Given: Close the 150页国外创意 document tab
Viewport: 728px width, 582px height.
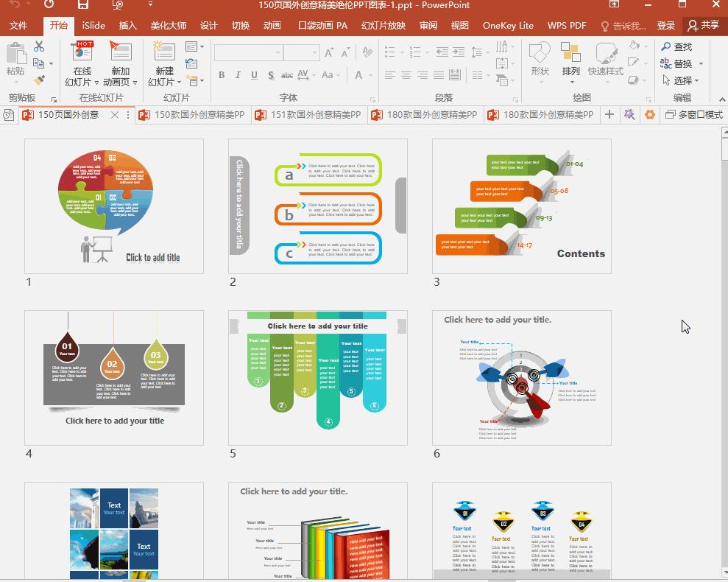Looking at the screenshot, I should 115,115.
